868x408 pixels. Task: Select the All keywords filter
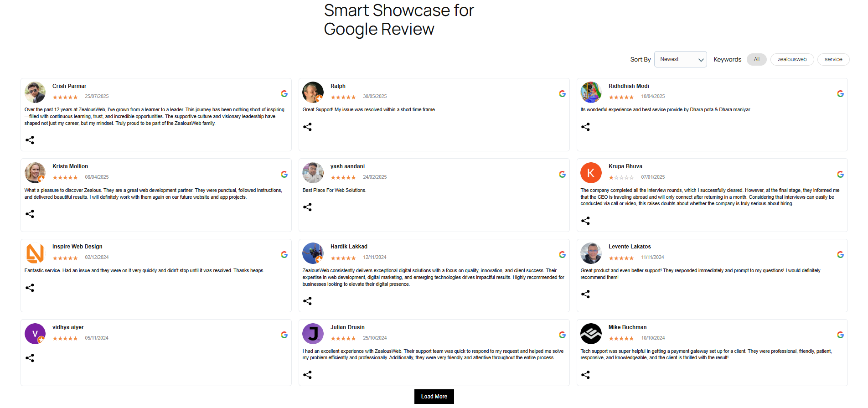click(x=756, y=59)
